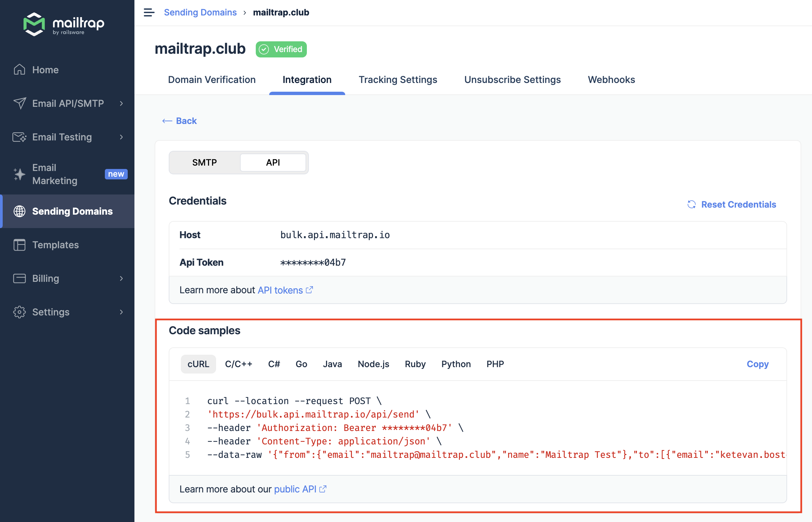Switch to the Tracking Settings tab
812x522 pixels.
coord(398,80)
